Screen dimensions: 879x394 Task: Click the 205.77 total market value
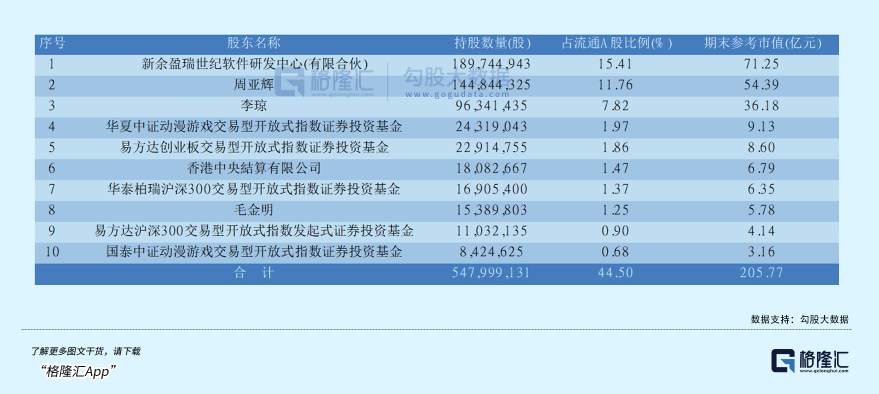761,274
